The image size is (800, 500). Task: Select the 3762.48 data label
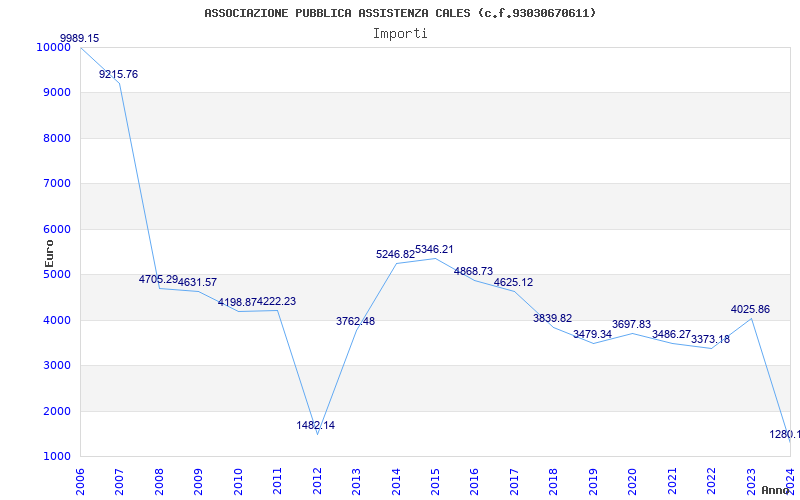(356, 321)
